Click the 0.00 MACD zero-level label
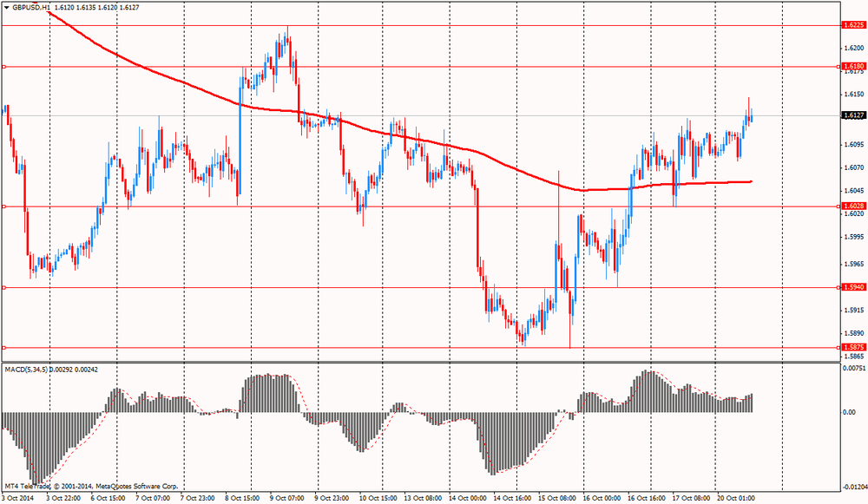This screenshot has width=868, height=504. point(849,412)
